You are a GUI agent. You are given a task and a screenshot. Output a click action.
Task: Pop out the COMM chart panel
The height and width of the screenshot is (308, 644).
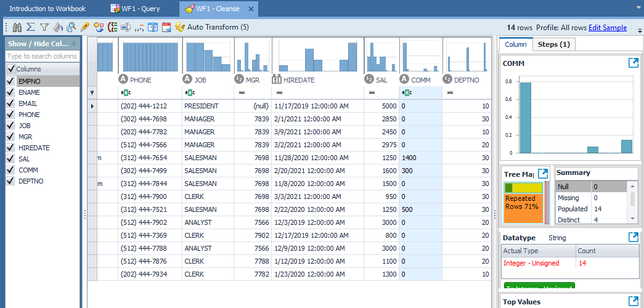click(634, 63)
